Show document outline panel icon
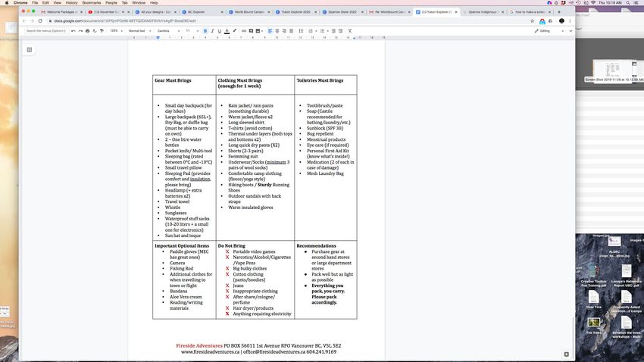This screenshot has height=362, width=644. click(x=30, y=50)
